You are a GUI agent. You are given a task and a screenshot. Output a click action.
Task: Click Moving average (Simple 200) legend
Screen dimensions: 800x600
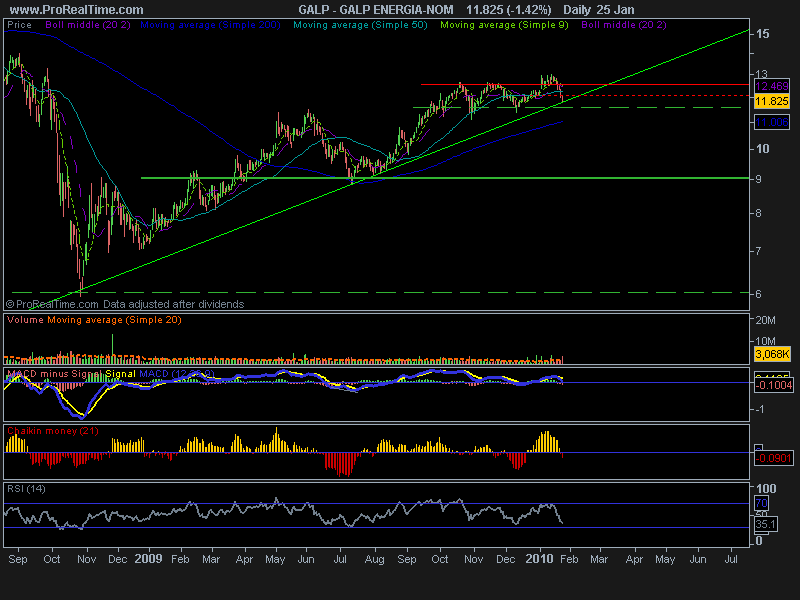(x=210, y=25)
